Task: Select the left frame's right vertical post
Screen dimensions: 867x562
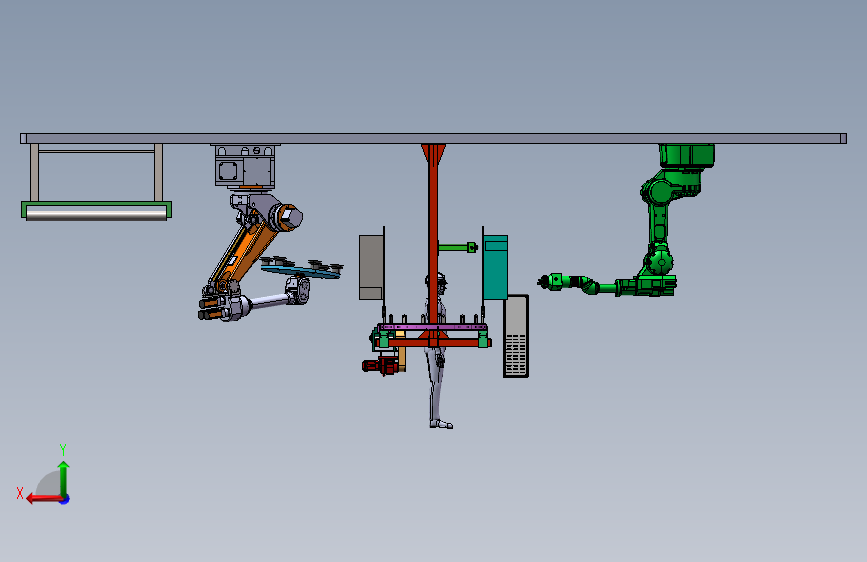Action: [x=159, y=173]
